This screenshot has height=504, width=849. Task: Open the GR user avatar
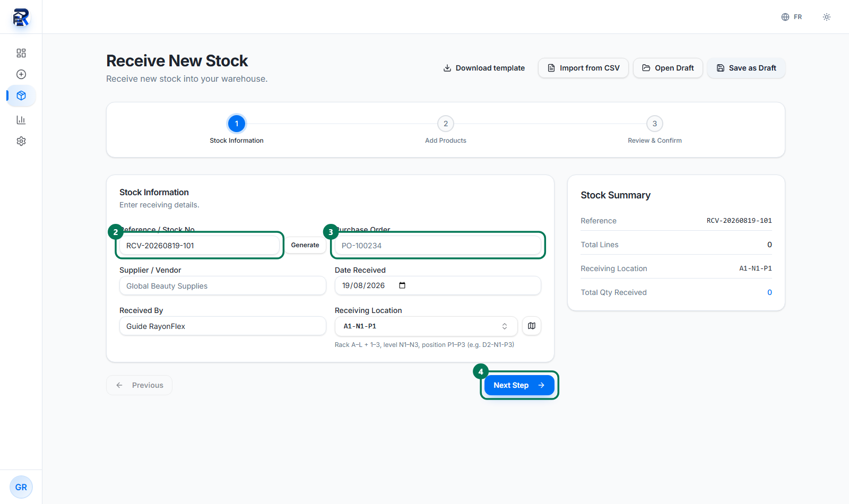point(21,487)
